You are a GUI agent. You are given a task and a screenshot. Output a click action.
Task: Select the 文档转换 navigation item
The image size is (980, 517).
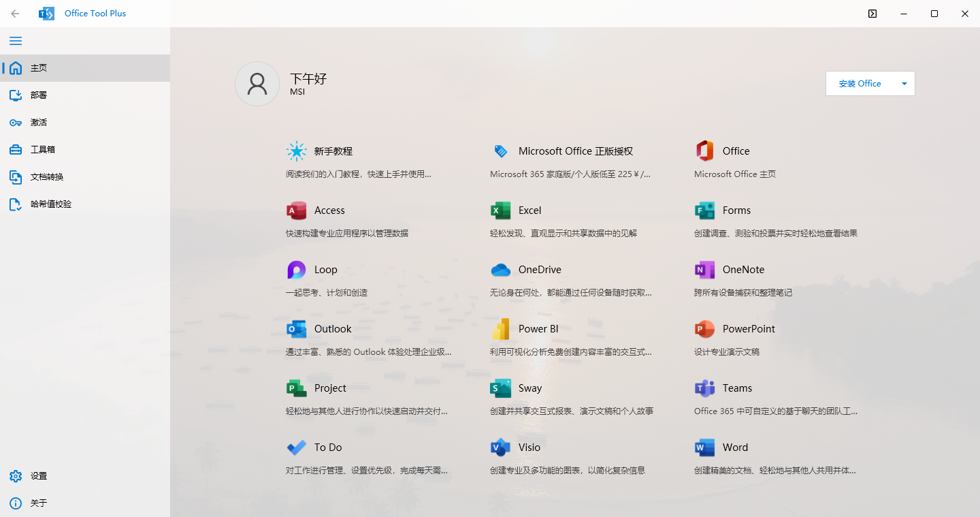[x=85, y=177]
